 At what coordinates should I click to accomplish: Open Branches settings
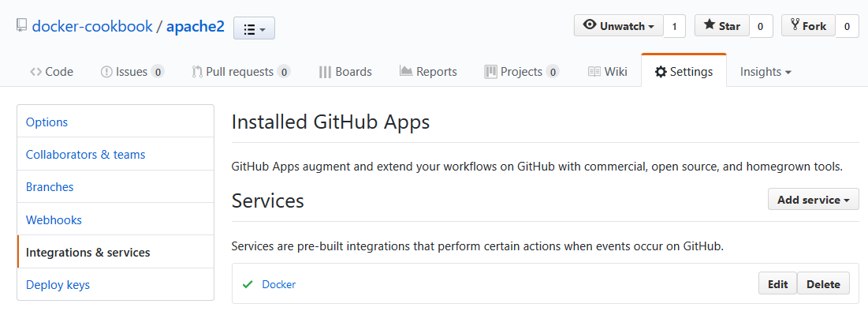[x=116, y=187]
